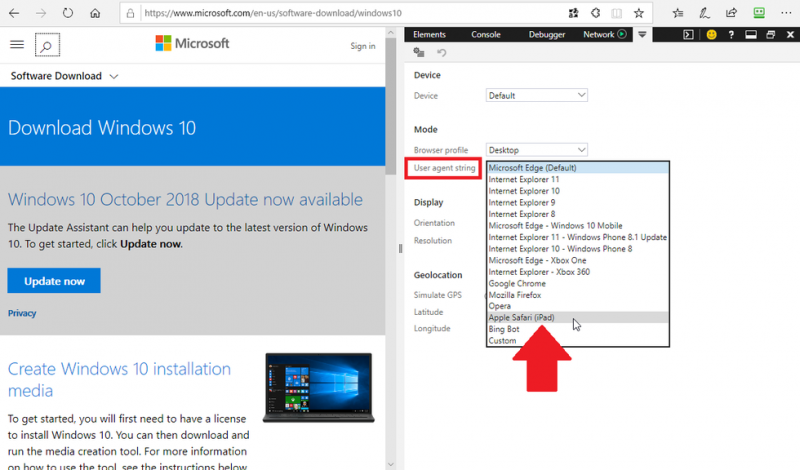The height and width of the screenshot is (470, 800).
Task: Start Network profiling play icon
Action: [622, 34]
